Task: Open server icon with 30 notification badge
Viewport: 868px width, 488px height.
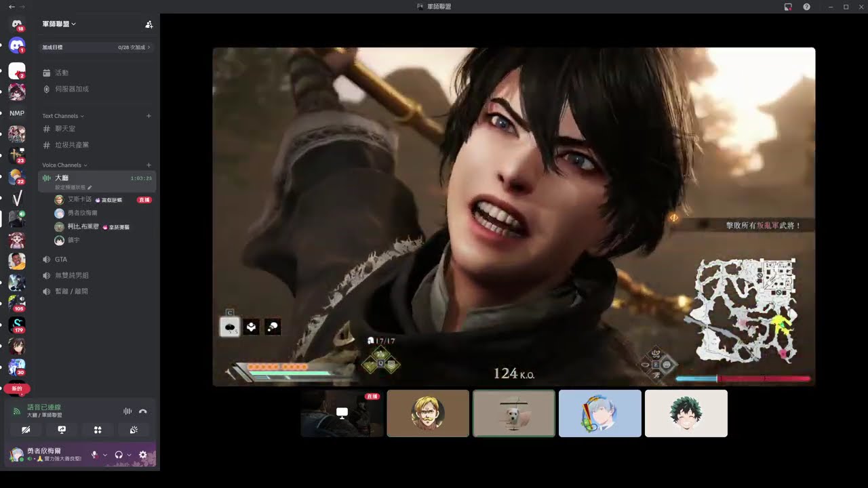Action: (17, 367)
